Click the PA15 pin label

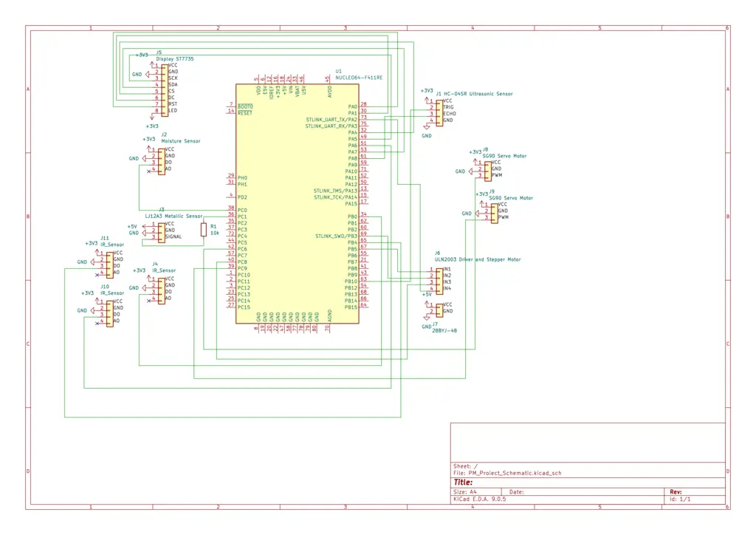(x=351, y=204)
